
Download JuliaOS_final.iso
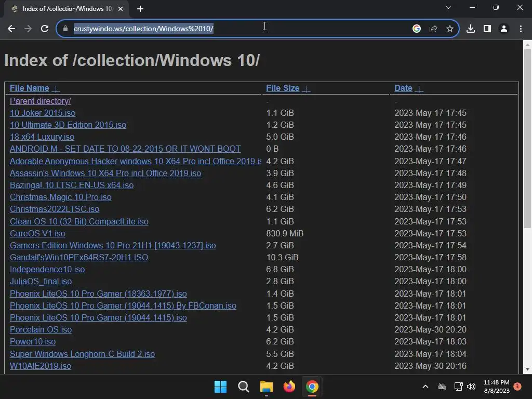(41, 281)
